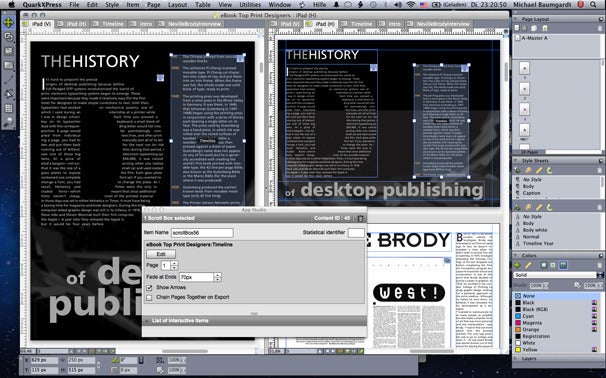This screenshot has height=378, width=606.
Task: Collapse the Colors panel
Action: (x=516, y=255)
